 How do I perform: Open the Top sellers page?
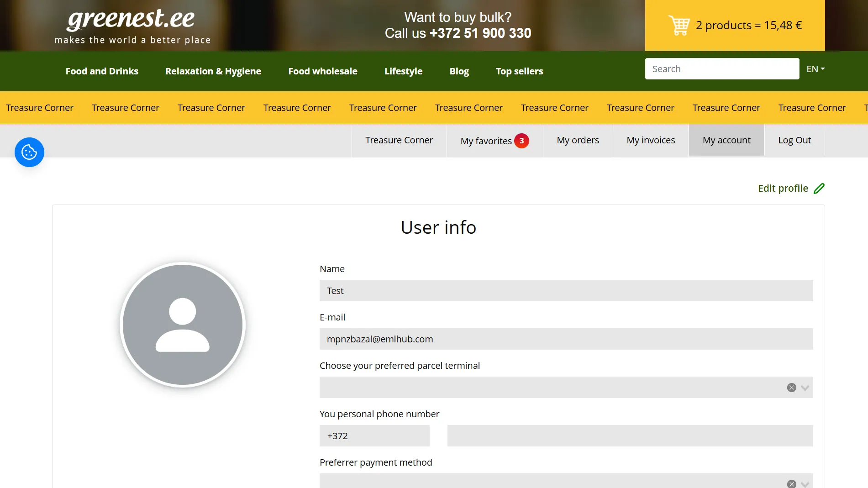coord(519,71)
